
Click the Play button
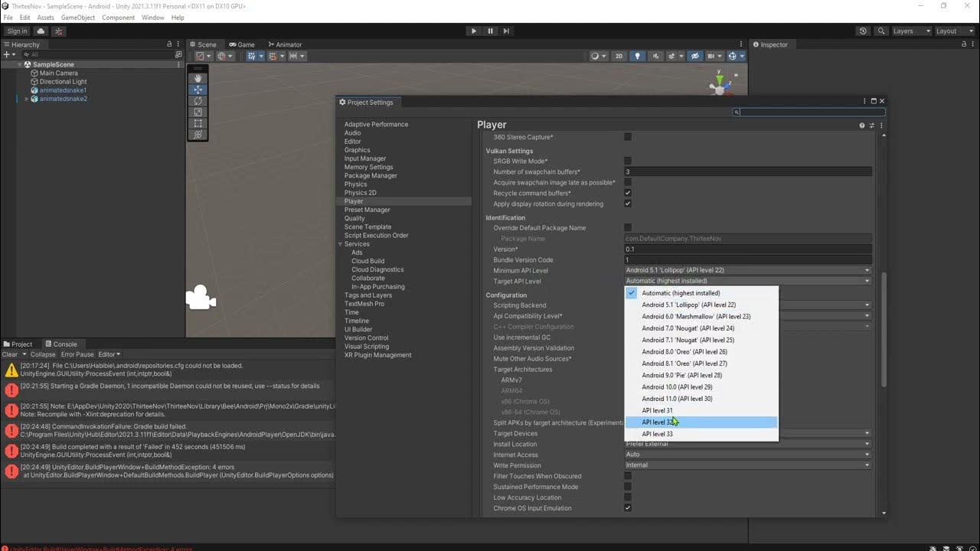(474, 31)
